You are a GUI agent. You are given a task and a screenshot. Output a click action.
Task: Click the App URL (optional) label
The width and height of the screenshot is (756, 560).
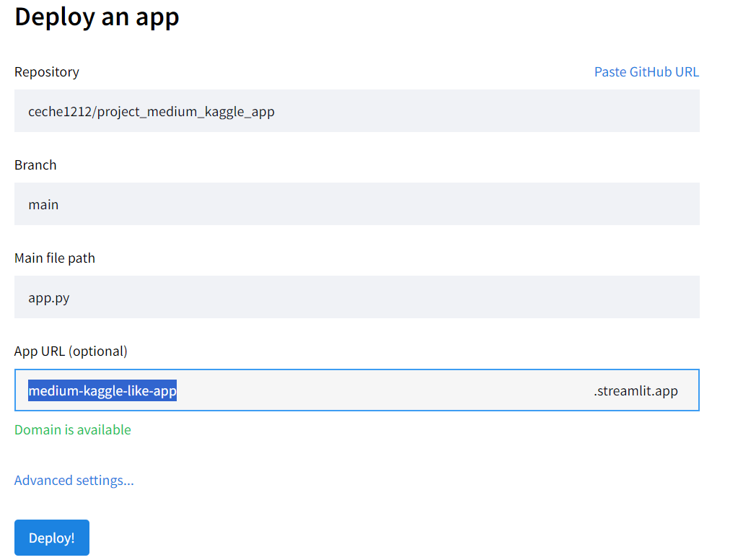pos(71,351)
